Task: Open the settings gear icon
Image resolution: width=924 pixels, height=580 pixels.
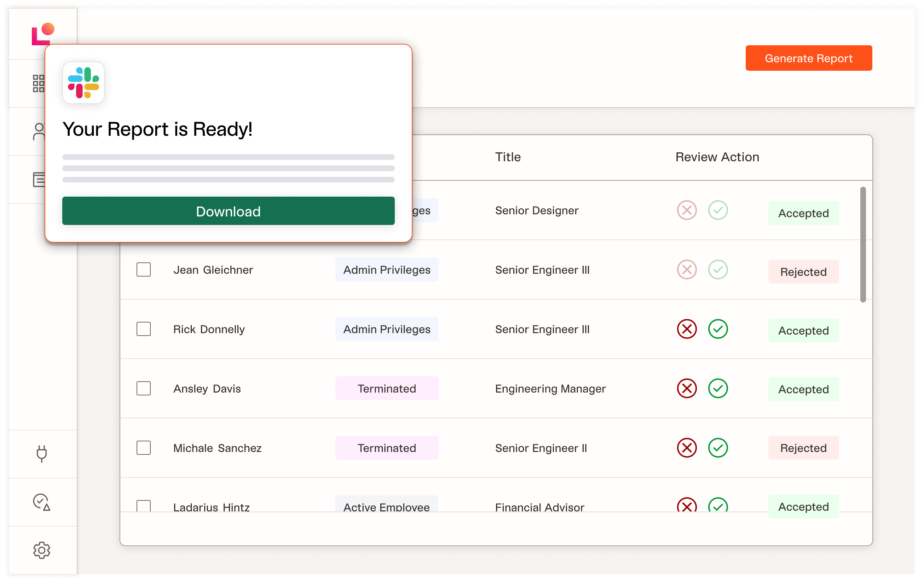Action: [41, 550]
